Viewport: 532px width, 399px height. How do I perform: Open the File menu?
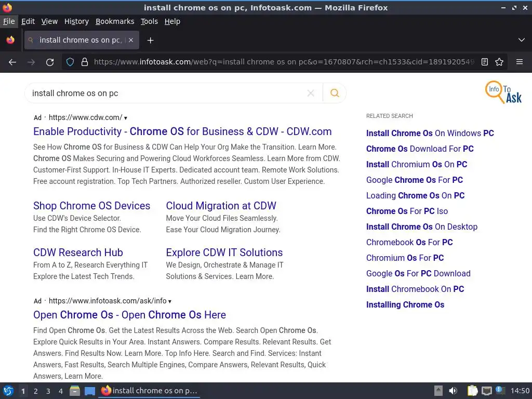[x=9, y=21]
